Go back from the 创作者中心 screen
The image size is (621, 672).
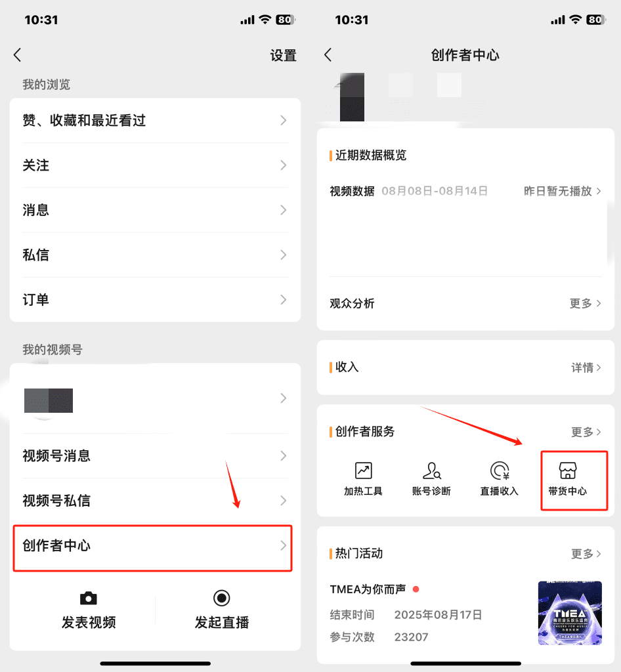pyautogui.click(x=328, y=55)
